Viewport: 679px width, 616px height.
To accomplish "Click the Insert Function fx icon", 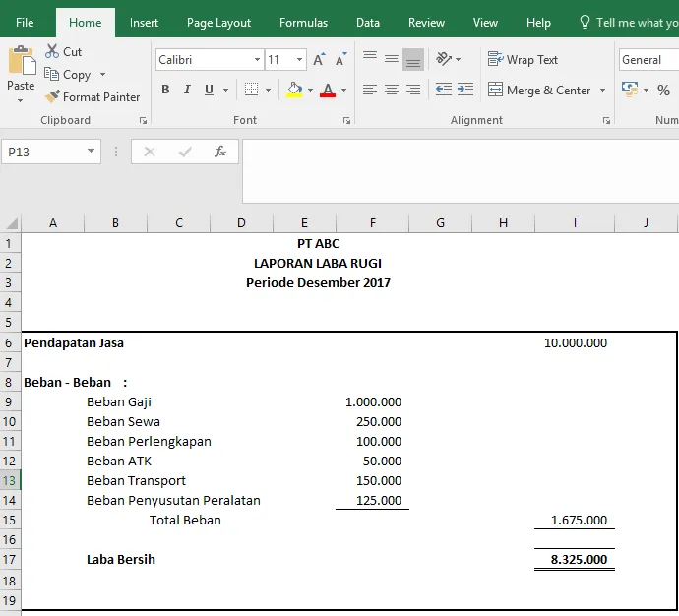I will tap(220, 152).
